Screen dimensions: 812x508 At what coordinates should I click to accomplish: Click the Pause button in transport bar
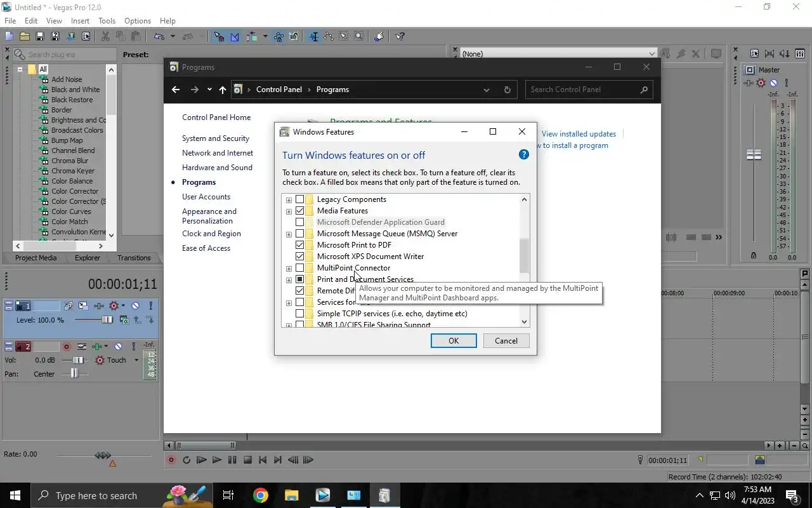point(232,460)
